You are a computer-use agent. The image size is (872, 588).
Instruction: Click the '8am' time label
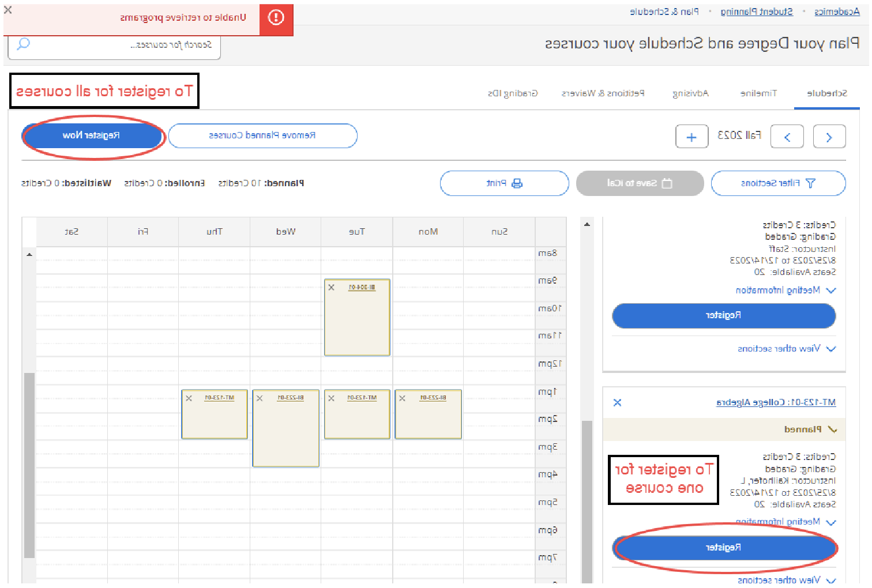pyautogui.click(x=548, y=253)
